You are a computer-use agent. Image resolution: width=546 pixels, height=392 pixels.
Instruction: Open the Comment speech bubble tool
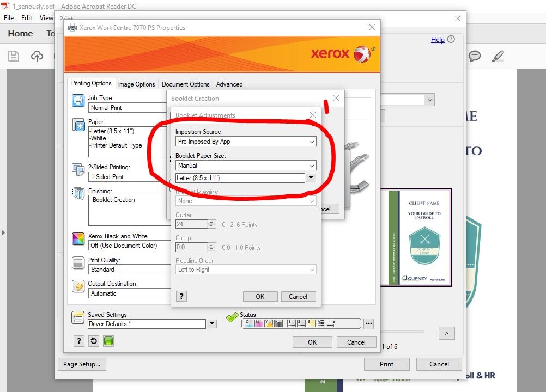(474, 56)
